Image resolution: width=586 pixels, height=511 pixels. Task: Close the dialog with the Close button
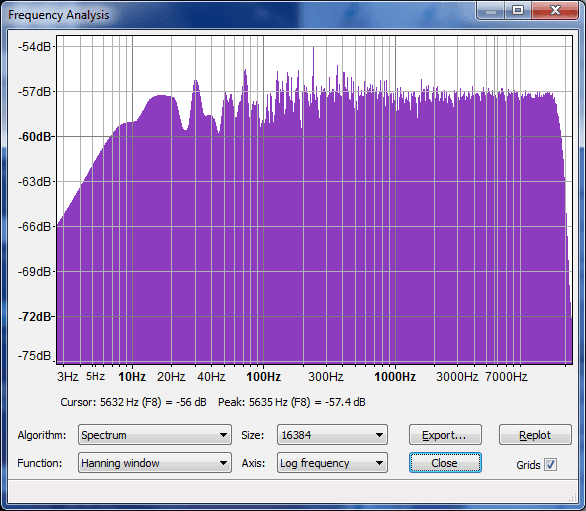(445, 463)
